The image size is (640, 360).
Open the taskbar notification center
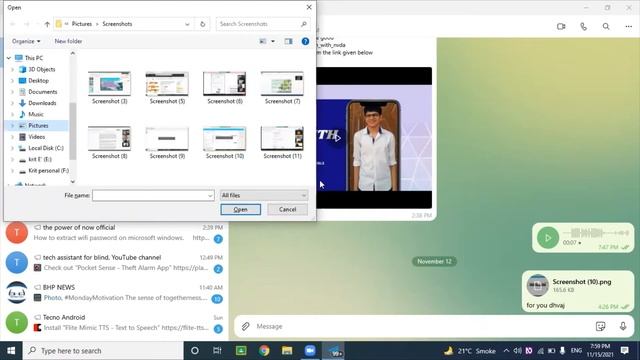point(624,351)
